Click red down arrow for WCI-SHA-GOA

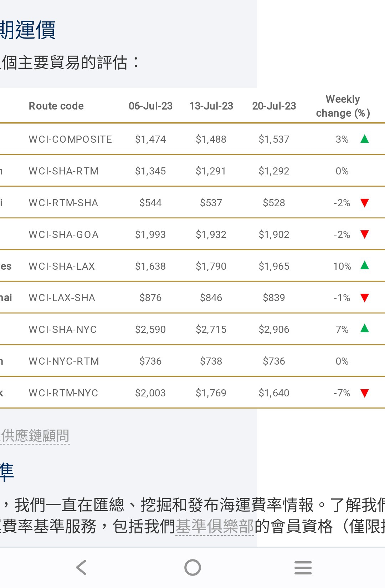[x=364, y=234]
